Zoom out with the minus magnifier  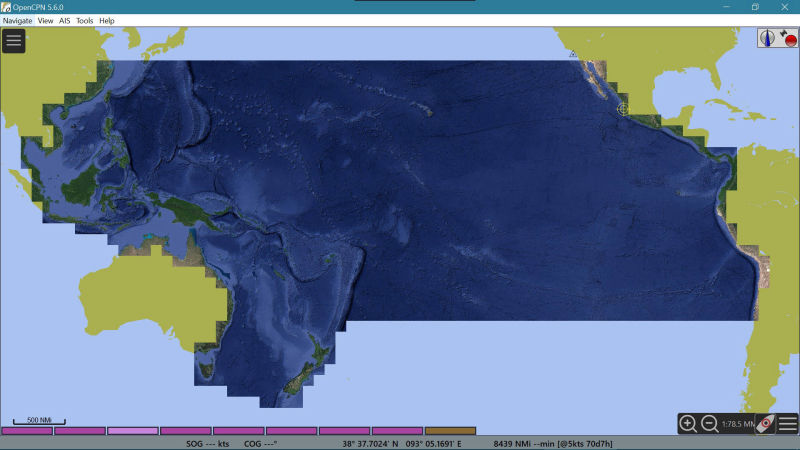point(709,423)
